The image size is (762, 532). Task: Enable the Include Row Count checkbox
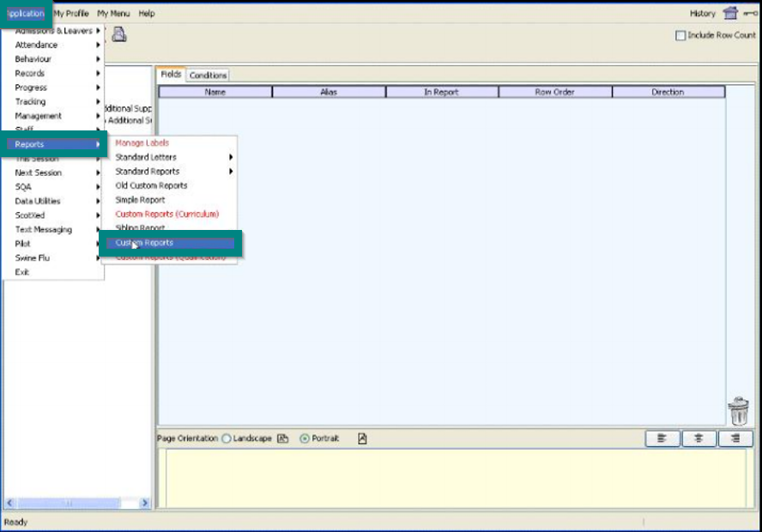[681, 35]
